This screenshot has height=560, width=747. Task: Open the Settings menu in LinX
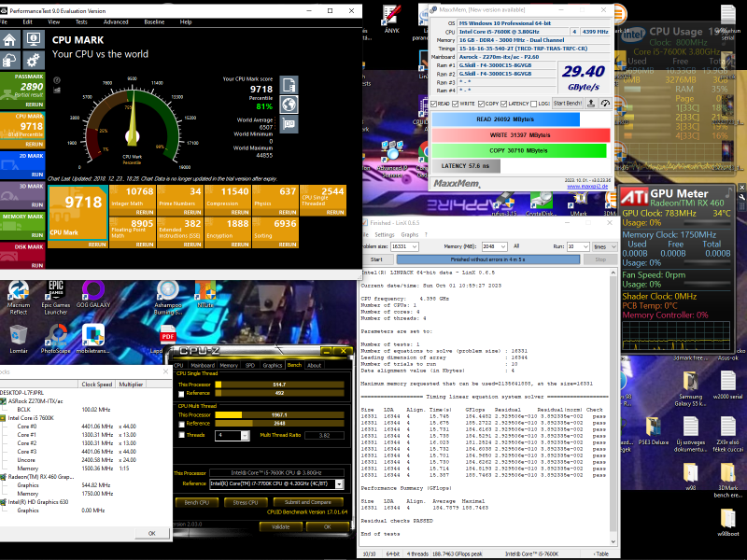pos(385,235)
